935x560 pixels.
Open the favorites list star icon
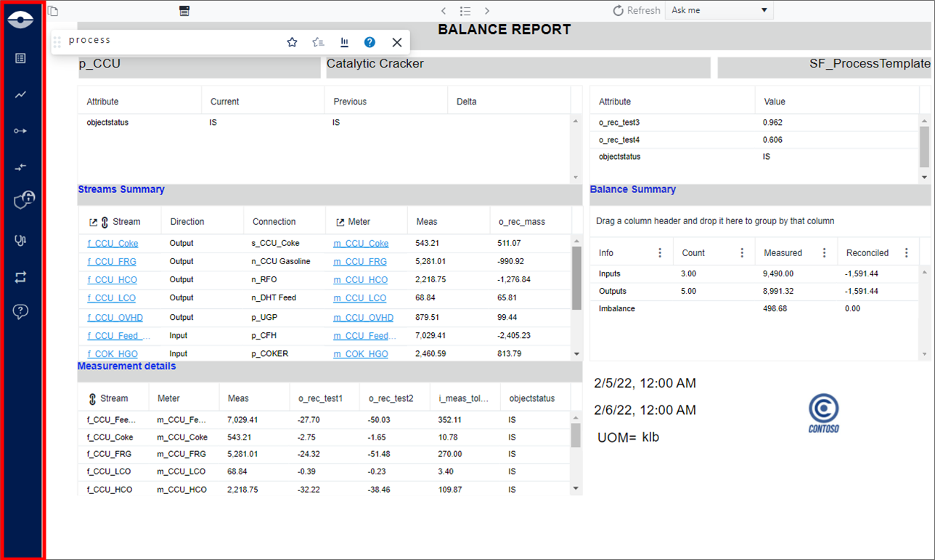point(318,42)
